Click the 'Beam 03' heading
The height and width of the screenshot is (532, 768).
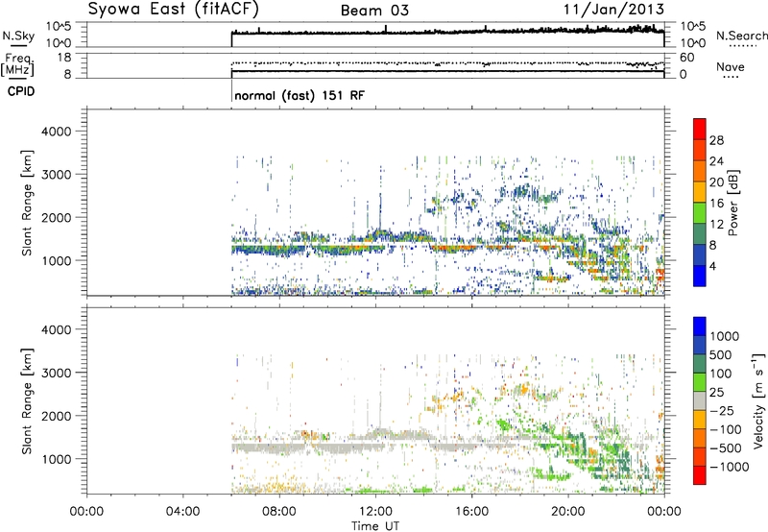(374, 11)
